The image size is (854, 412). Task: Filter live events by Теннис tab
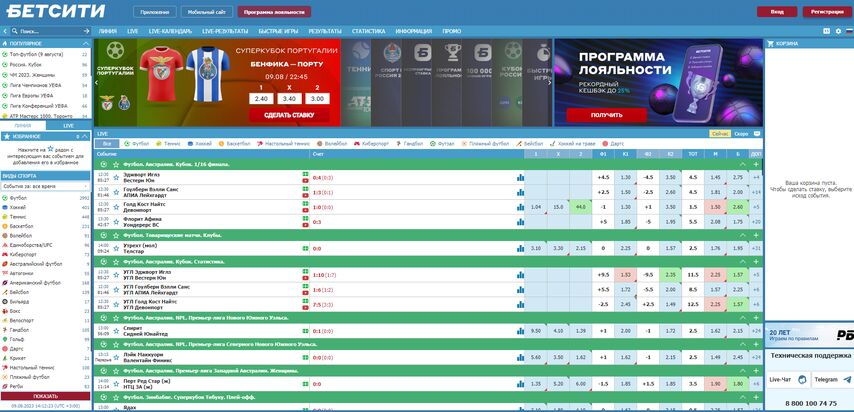168,143
